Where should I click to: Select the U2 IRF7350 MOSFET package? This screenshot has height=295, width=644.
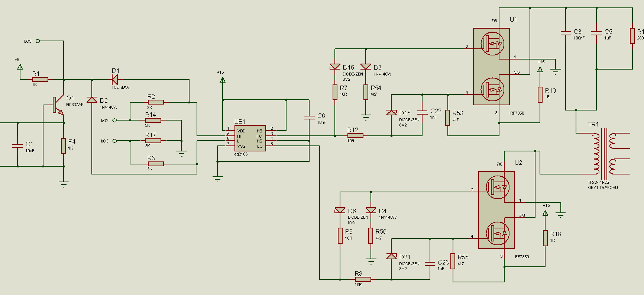[496, 210]
